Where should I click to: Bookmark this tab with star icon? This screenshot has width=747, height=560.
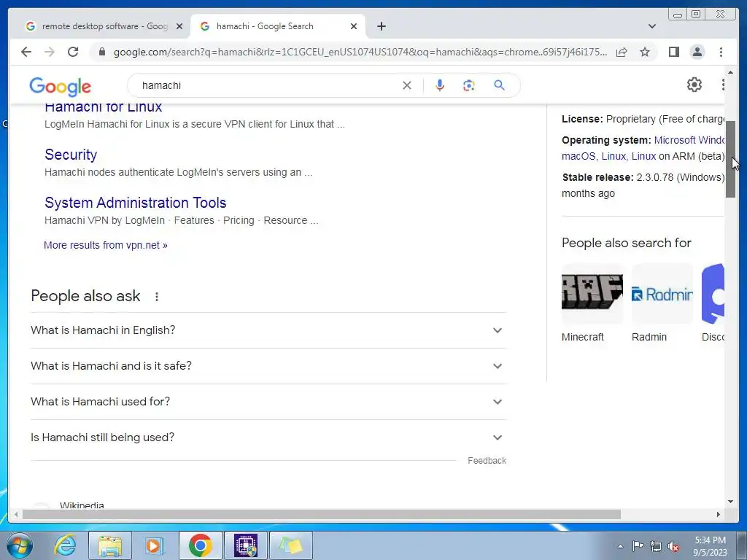click(x=645, y=52)
